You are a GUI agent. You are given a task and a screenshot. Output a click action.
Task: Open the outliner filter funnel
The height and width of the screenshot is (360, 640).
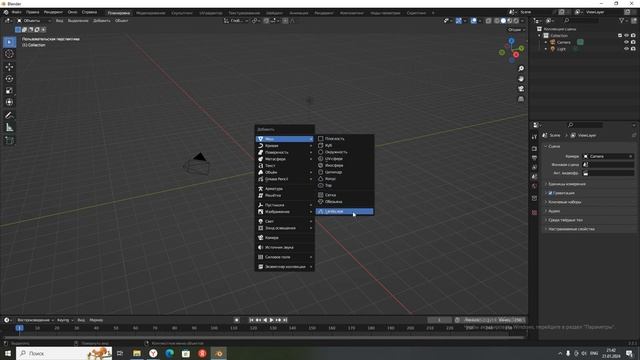point(622,20)
